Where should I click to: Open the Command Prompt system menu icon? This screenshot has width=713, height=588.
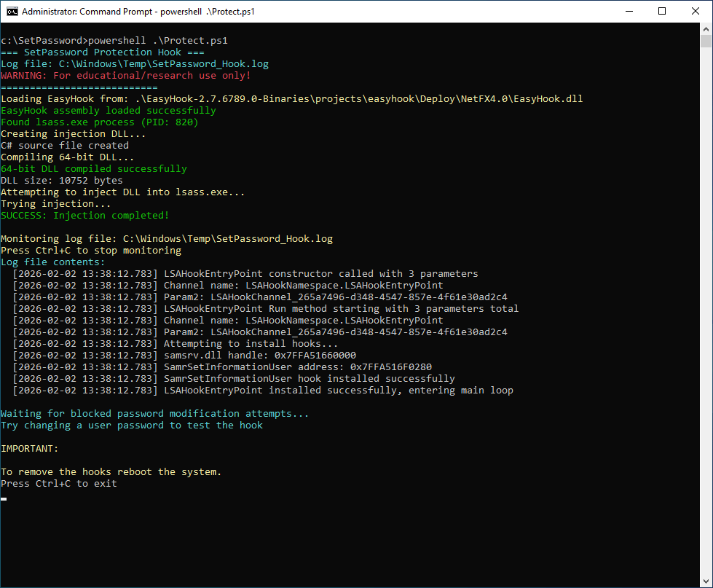click(12, 12)
